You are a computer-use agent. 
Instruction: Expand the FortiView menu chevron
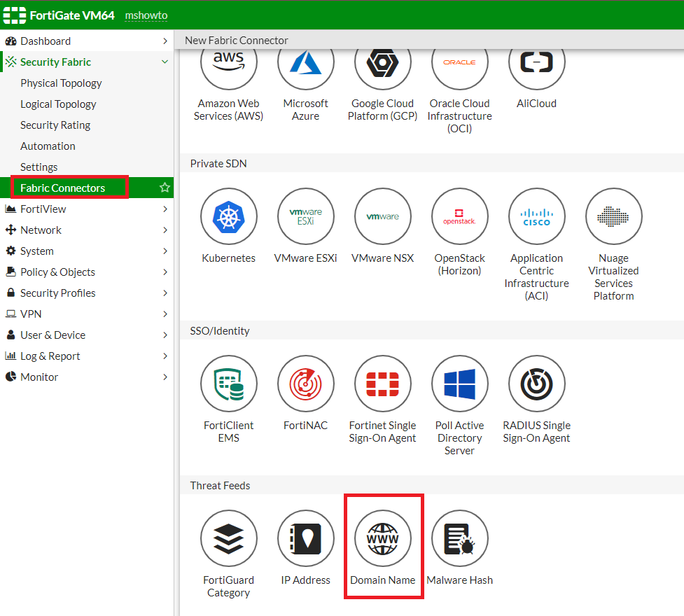pos(165,209)
